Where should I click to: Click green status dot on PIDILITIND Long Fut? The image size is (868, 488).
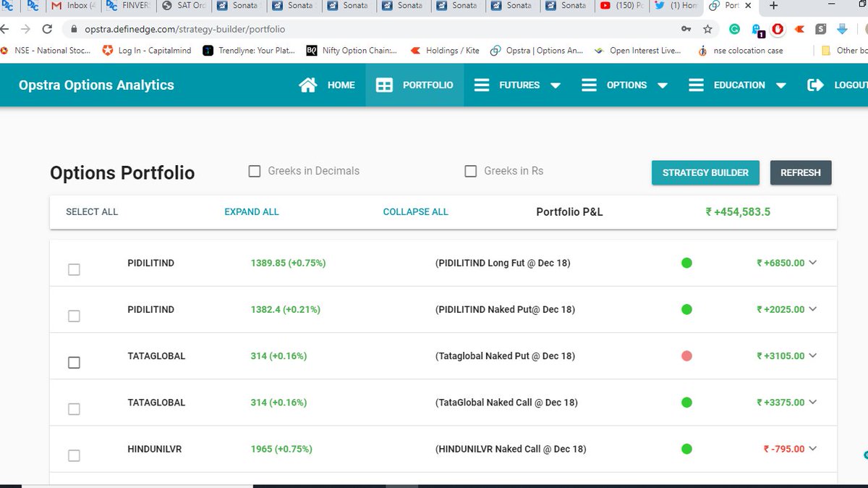coord(686,263)
